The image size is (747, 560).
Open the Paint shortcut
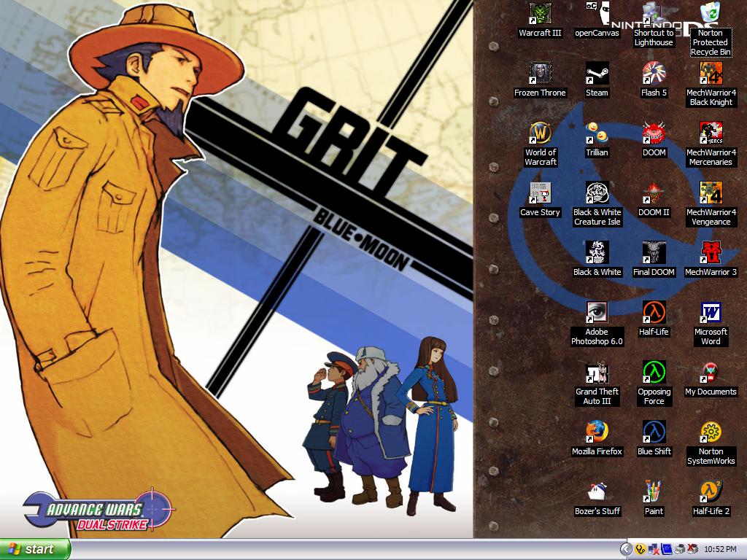pyautogui.click(x=654, y=492)
